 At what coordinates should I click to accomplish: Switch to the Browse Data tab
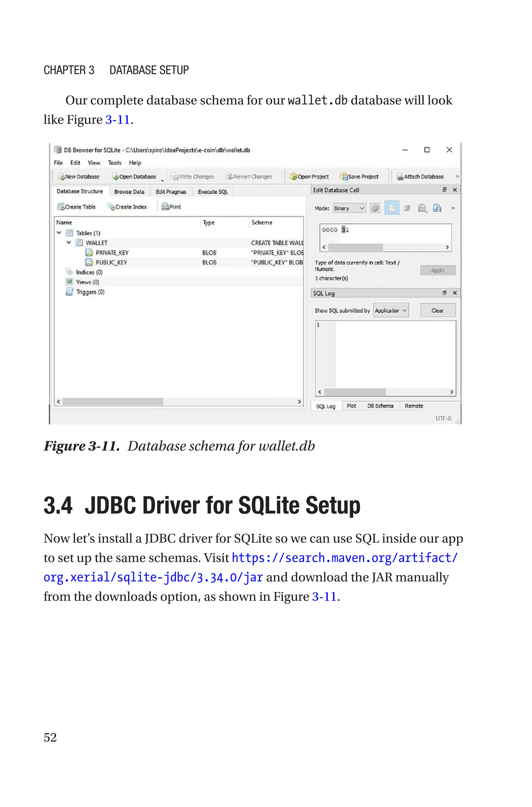click(129, 192)
